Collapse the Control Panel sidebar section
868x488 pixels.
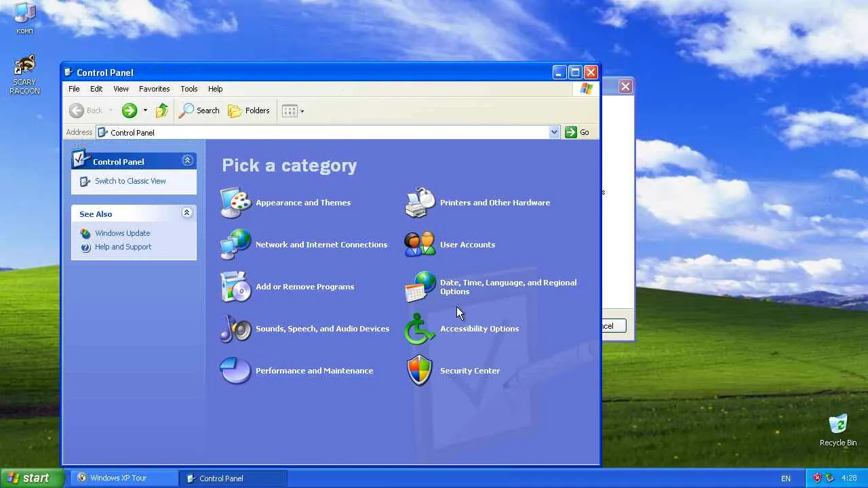(188, 161)
